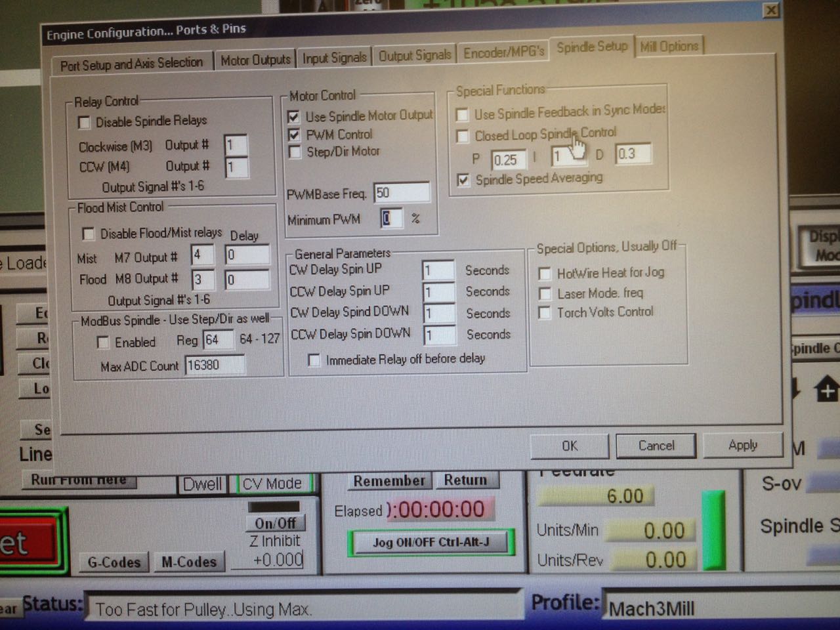Close the Engine Configuration window
840x630 pixels.
(x=771, y=10)
